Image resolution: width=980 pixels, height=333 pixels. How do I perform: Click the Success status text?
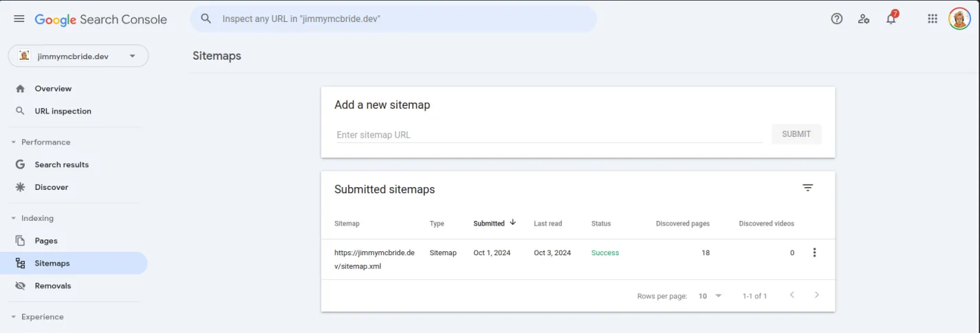pyautogui.click(x=605, y=253)
